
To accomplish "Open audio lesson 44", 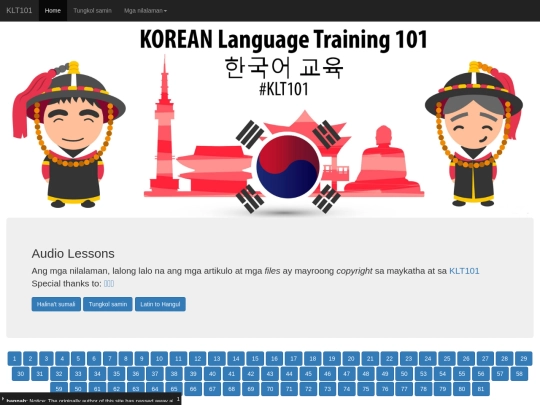I will (x=289, y=374).
